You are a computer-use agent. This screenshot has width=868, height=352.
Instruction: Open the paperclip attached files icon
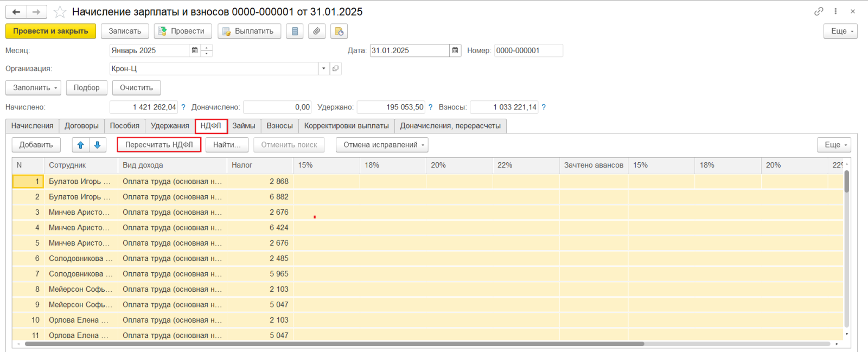pos(317,31)
